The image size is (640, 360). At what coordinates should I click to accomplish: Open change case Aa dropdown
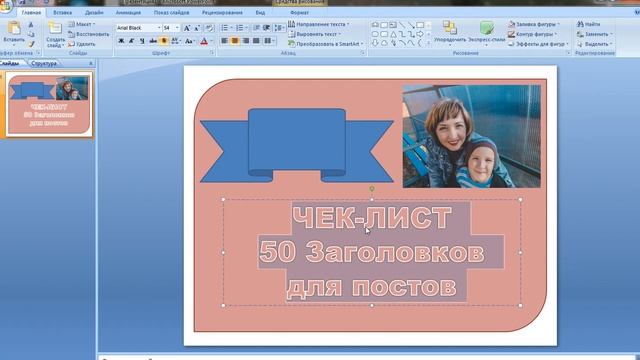coord(189,41)
